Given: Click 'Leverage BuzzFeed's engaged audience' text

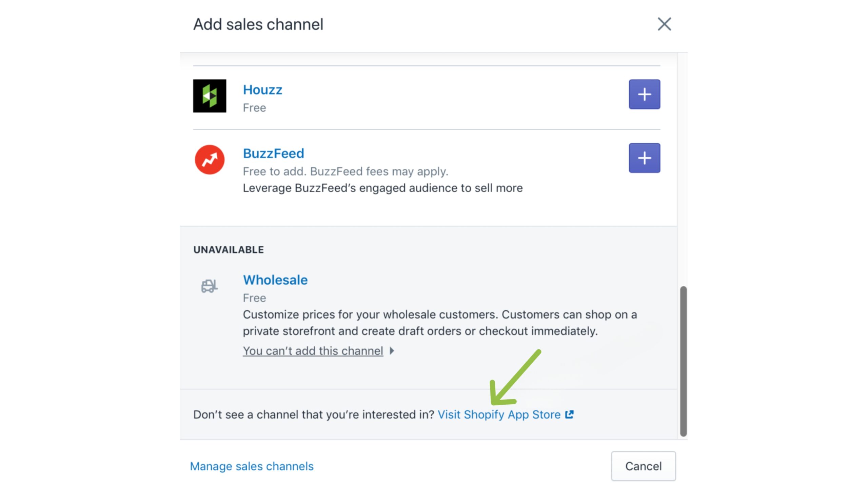Looking at the screenshot, I should 383,188.
